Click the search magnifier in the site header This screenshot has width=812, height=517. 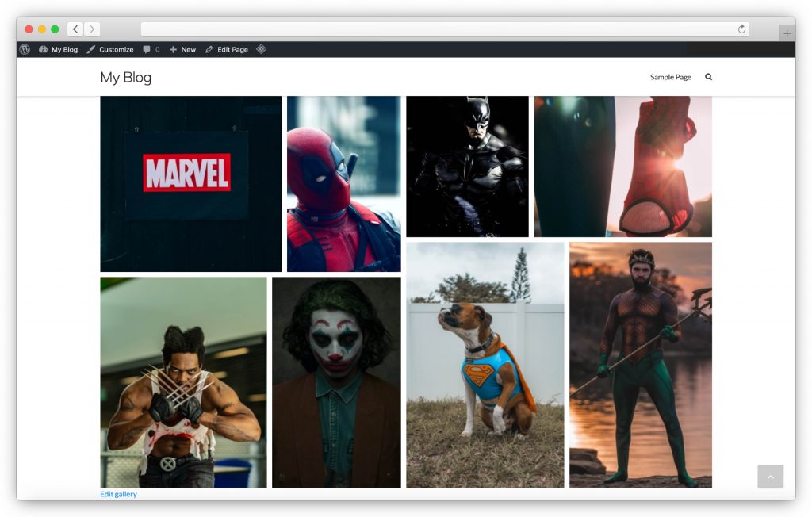[708, 77]
